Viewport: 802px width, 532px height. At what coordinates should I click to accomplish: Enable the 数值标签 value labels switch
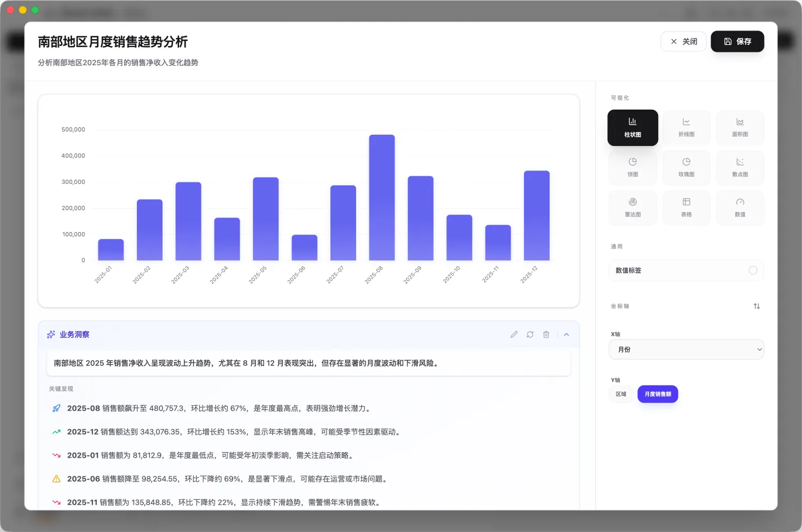coord(753,271)
